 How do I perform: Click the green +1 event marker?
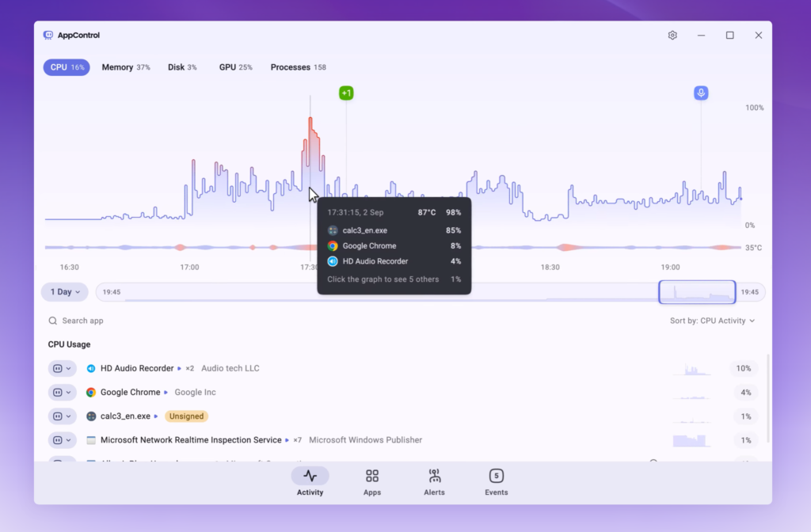click(x=346, y=93)
